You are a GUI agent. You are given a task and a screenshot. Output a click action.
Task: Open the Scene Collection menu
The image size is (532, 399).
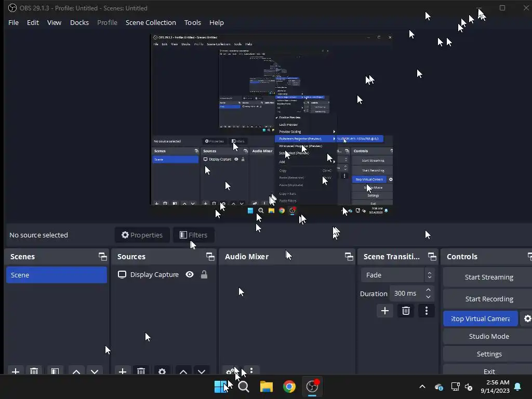[x=151, y=22]
